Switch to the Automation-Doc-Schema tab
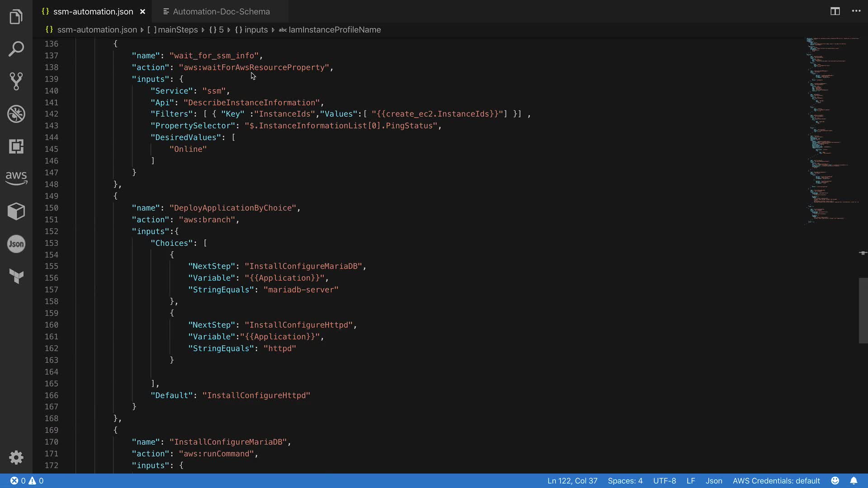Viewport: 868px width, 488px height. [221, 12]
